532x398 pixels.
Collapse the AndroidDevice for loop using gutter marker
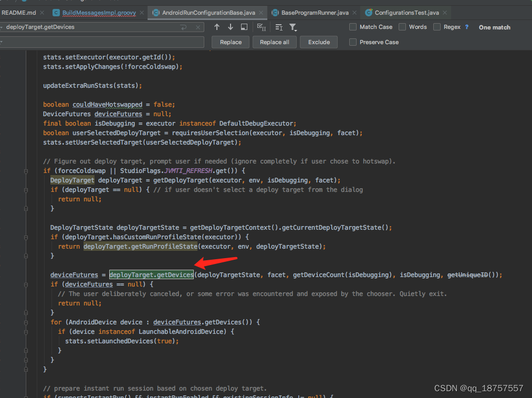coord(26,322)
